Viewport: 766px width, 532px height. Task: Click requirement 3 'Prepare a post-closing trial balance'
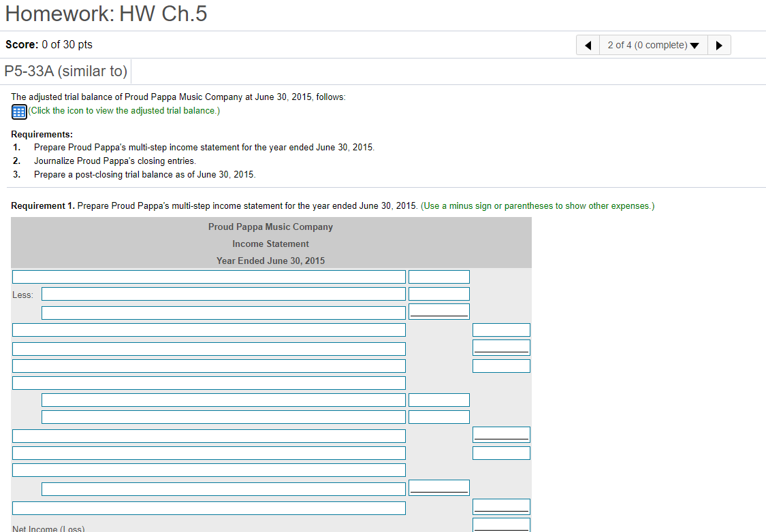[144, 175]
